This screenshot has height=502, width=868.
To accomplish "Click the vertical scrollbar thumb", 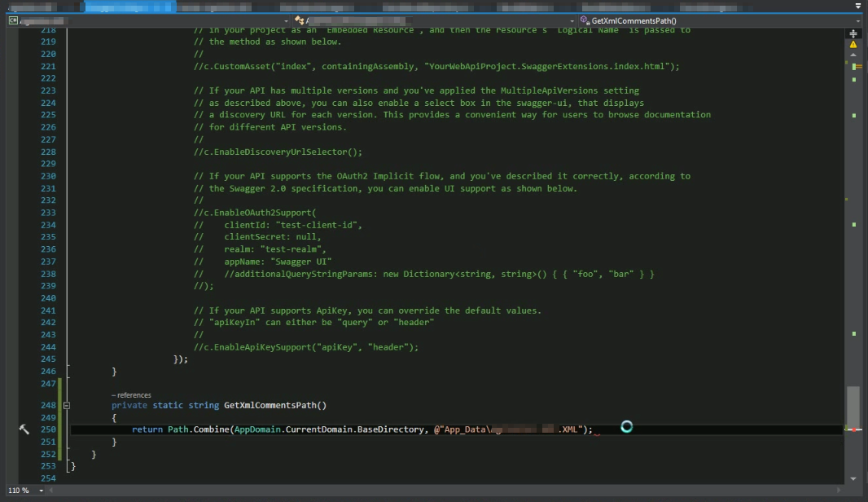I will point(853,407).
